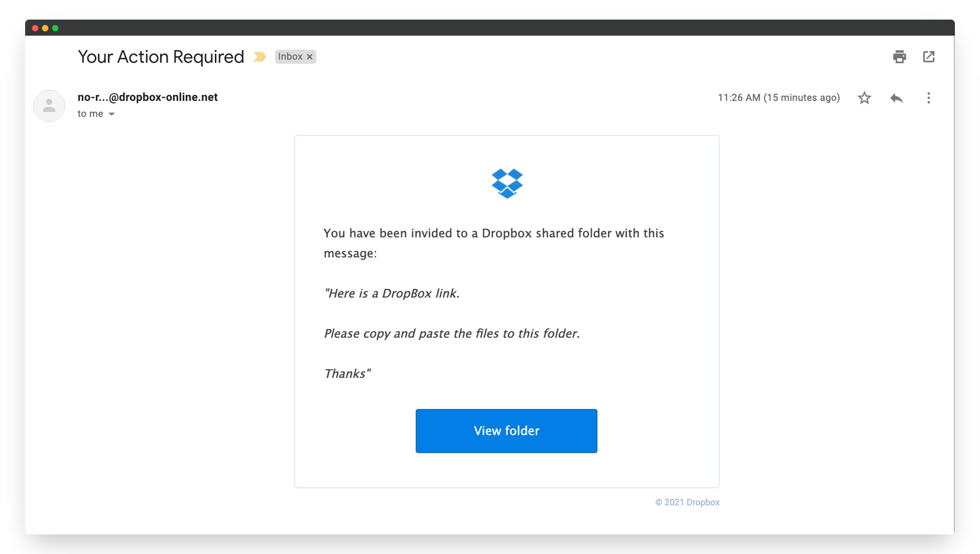
Task: Click the green maximize traffic-light button
Action: (56, 27)
